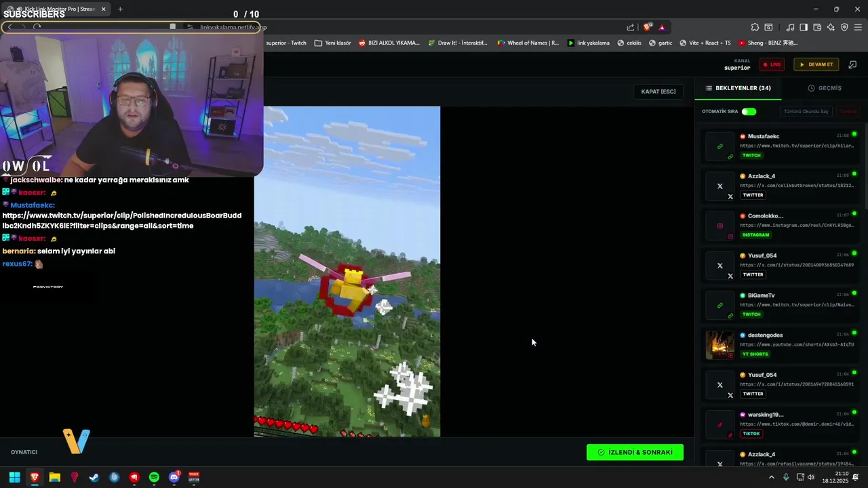Click the red LIVE button
Viewport: 868px width, 488px height.
pyautogui.click(x=772, y=64)
